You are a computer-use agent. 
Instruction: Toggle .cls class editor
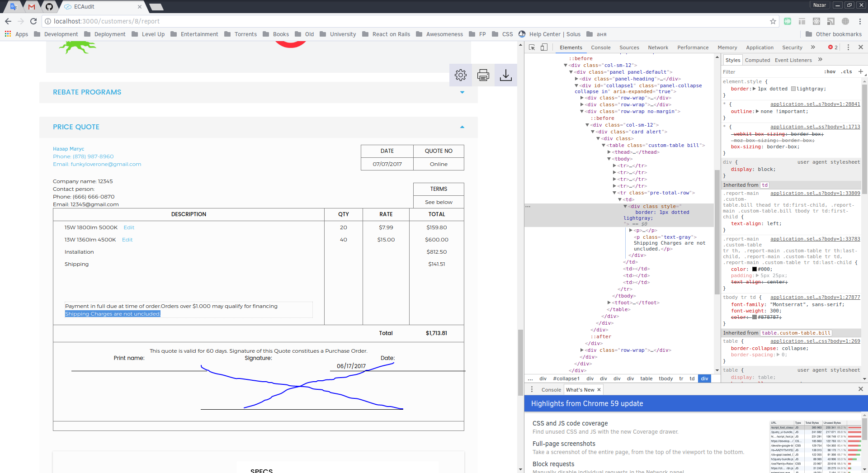[x=846, y=71]
